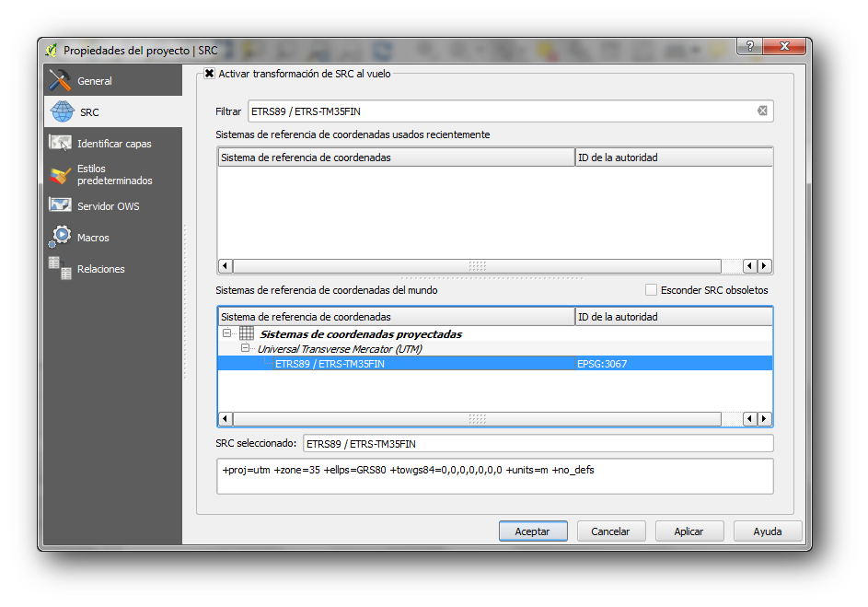Uncheck Activar transformación de SRC al vuelo
This screenshot has height=607, width=868.
[x=209, y=73]
